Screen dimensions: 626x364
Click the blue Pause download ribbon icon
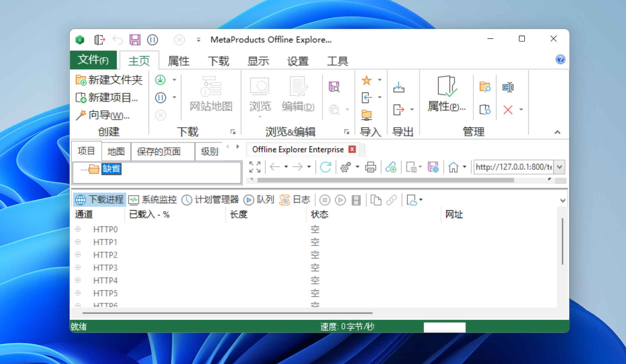pyautogui.click(x=160, y=98)
